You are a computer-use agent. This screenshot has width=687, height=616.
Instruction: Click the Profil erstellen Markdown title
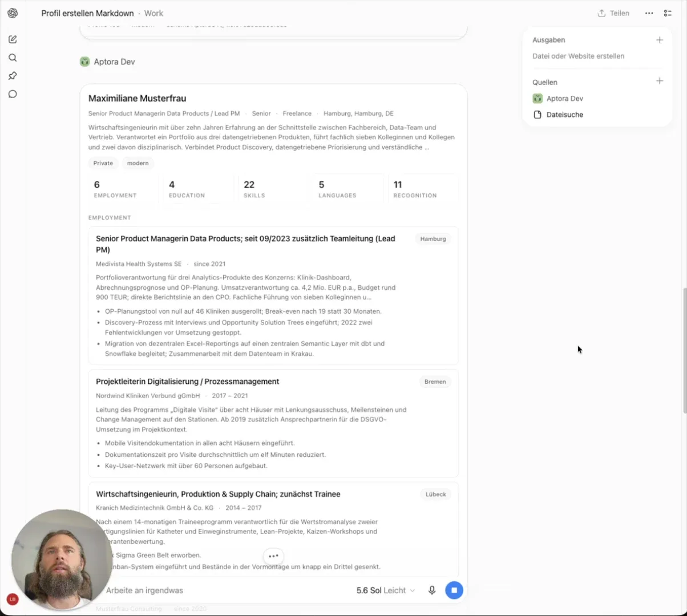click(87, 13)
